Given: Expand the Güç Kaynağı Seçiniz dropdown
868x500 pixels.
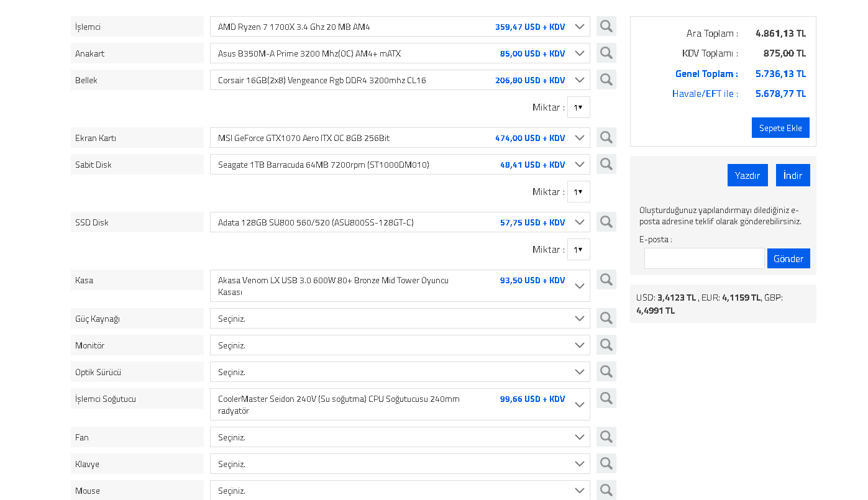Looking at the screenshot, I should [400, 319].
